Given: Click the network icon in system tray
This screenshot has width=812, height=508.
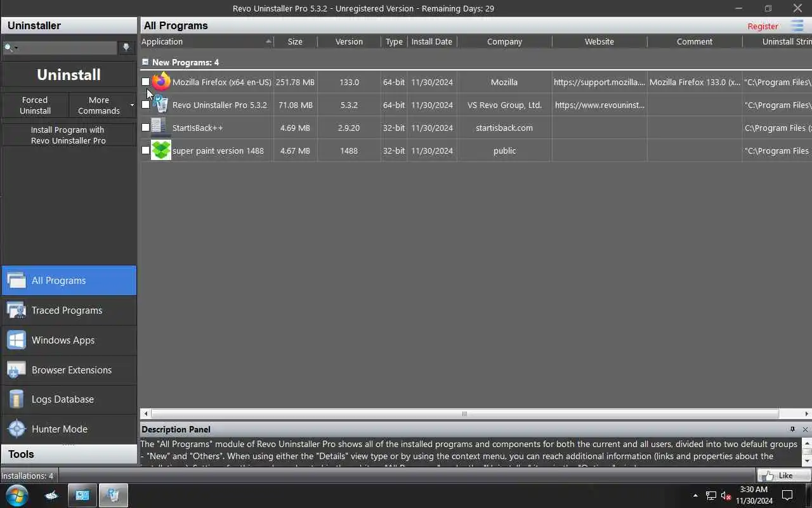Looking at the screenshot, I should (x=711, y=495).
